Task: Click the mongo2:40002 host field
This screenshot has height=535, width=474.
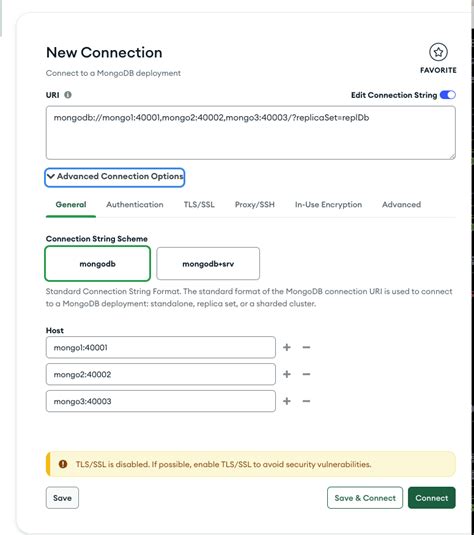Action: (161, 374)
